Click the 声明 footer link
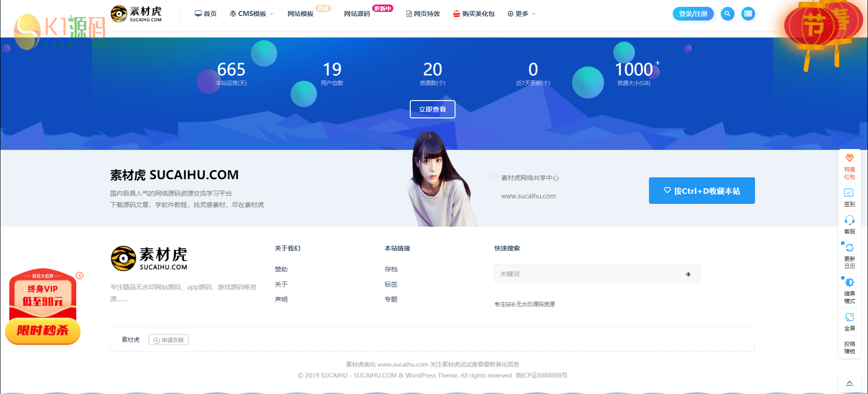The width and height of the screenshot is (868, 394). click(281, 299)
